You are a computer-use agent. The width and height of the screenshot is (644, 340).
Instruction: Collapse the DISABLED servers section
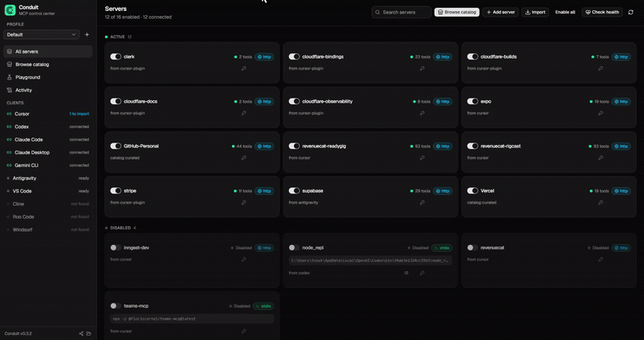120,228
